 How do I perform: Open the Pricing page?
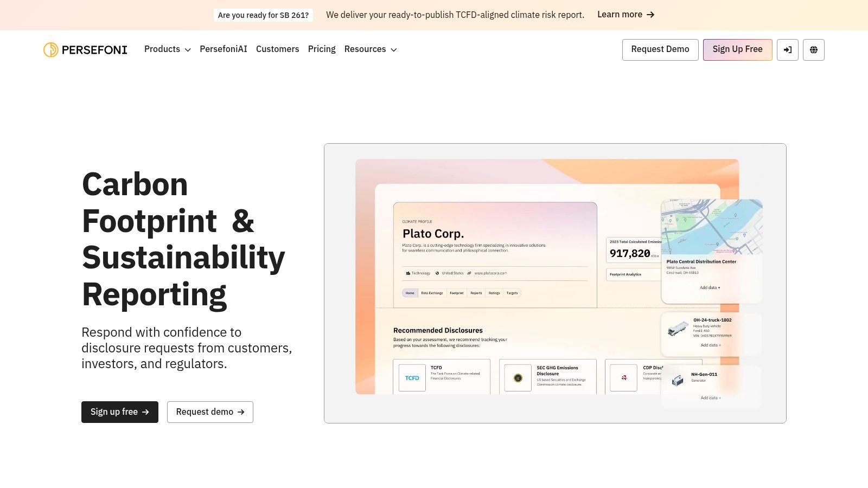(x=322, y=49)
